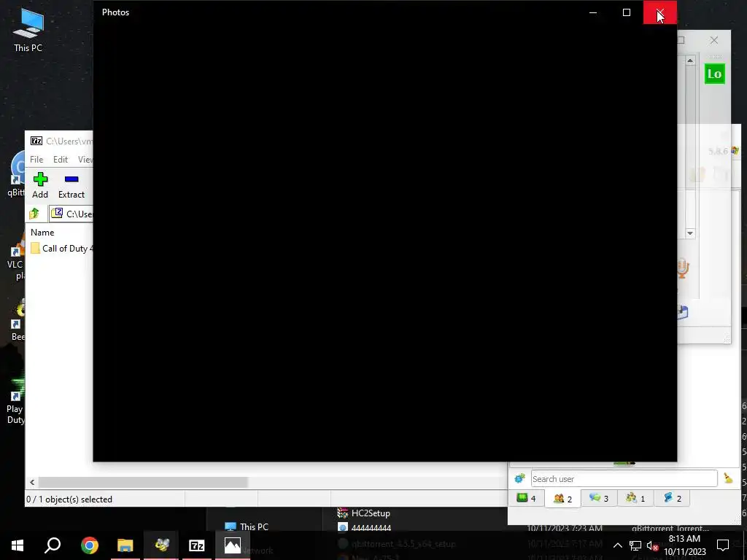The image size is (747, 560).
Task: Click 0 / 1 object(s) selected status text
Action: point(69,499)
